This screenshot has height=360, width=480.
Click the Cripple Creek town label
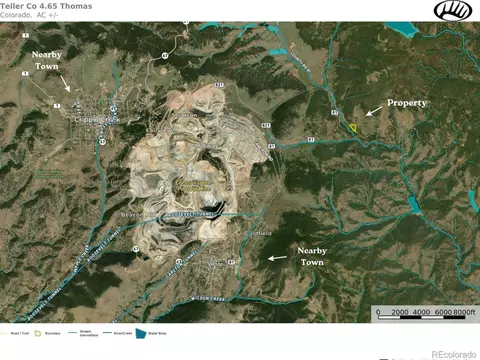pos(97,119)
